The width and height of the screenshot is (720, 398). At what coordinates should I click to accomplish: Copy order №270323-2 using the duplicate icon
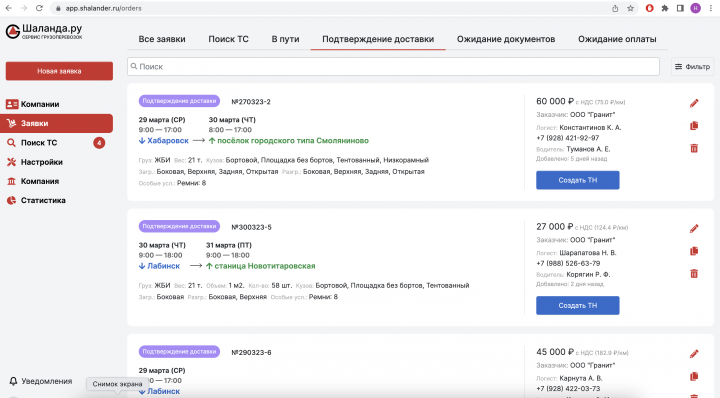(694, 125)
